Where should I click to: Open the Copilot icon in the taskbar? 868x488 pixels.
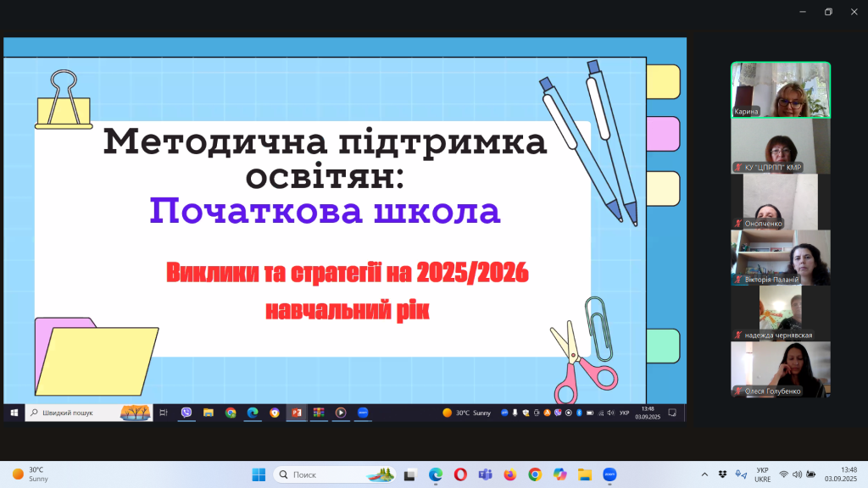[x=559, y=474]
